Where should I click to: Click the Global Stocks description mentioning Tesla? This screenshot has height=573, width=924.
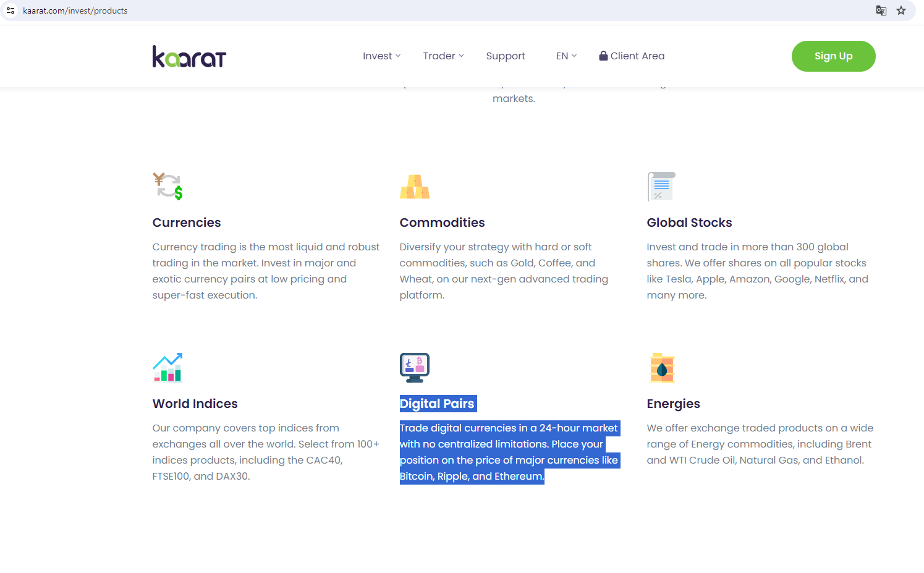point(758,271)
